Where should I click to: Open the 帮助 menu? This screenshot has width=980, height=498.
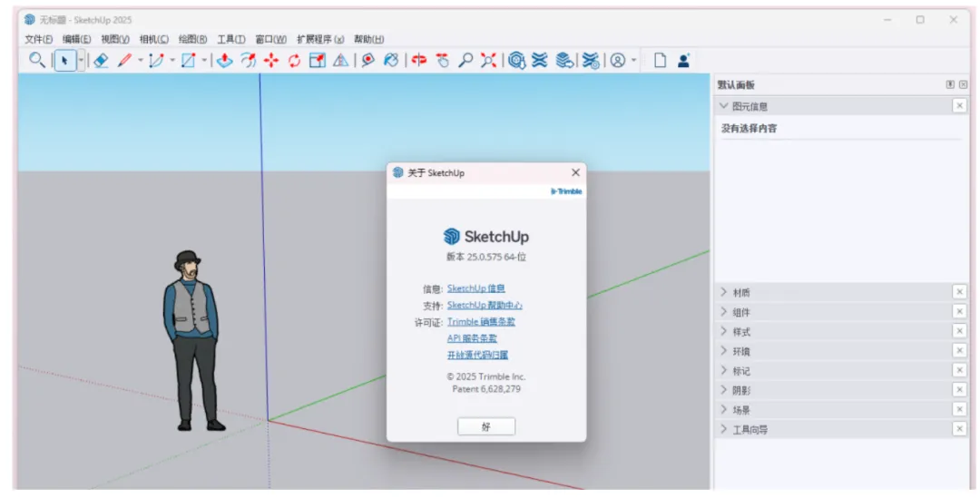click(x=368, y=39)
